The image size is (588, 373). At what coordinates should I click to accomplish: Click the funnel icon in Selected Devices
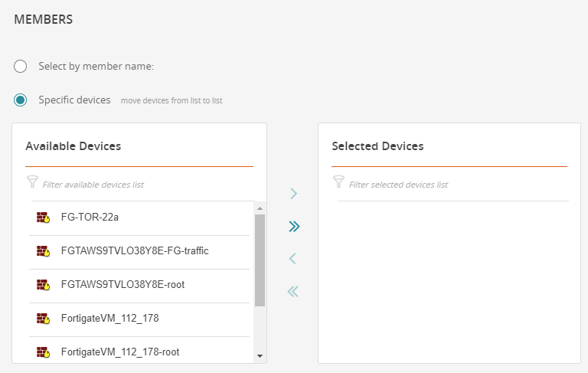[x=338, y=182]
